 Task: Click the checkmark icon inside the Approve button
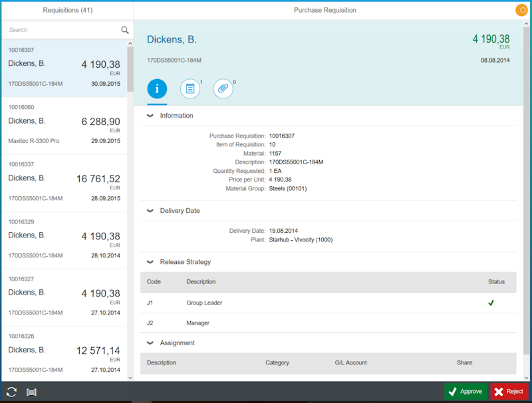point(454,391)
